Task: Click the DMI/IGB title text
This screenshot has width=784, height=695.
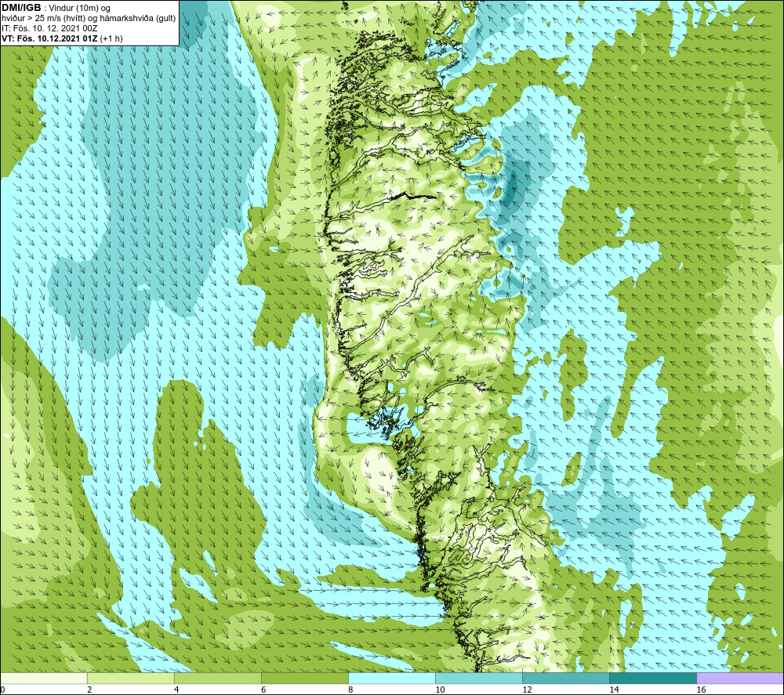Action: 21,8
